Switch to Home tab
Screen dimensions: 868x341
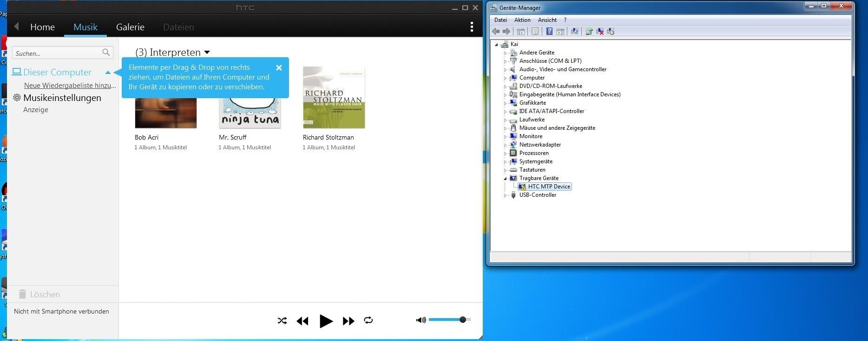pos(42,27)
